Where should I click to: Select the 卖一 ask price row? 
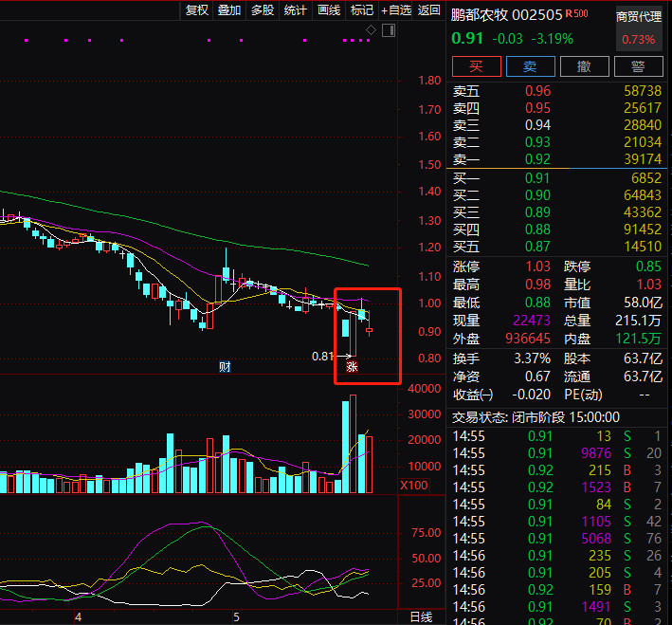[557, 159]
